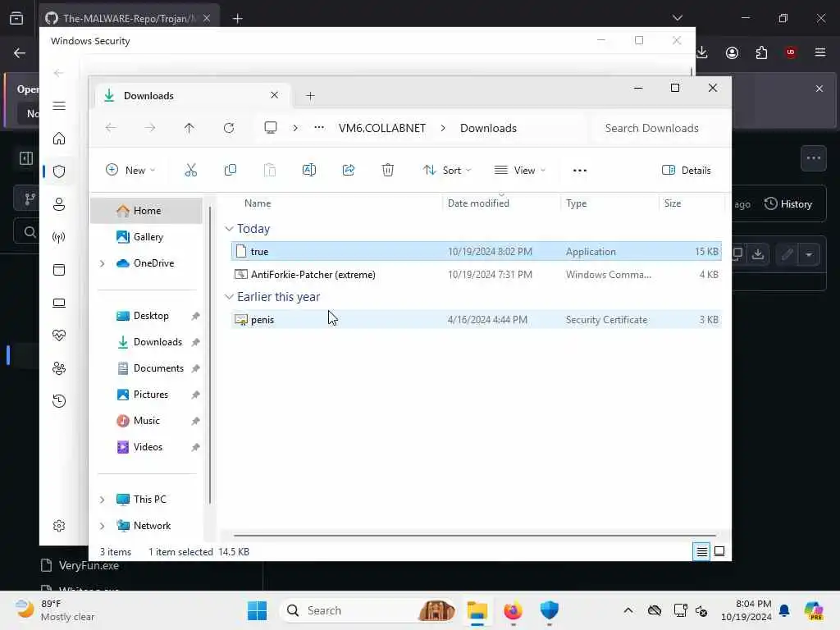Open the View dropdown menu
840x630 pixels.
[x=519, y=171]
